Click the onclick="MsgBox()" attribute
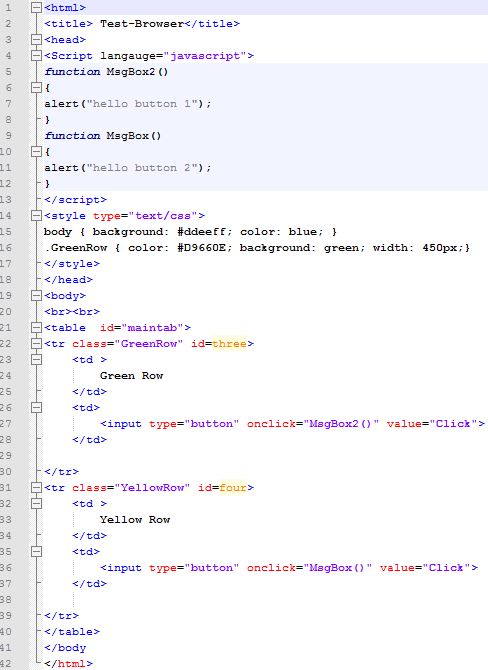 point(309,568)
